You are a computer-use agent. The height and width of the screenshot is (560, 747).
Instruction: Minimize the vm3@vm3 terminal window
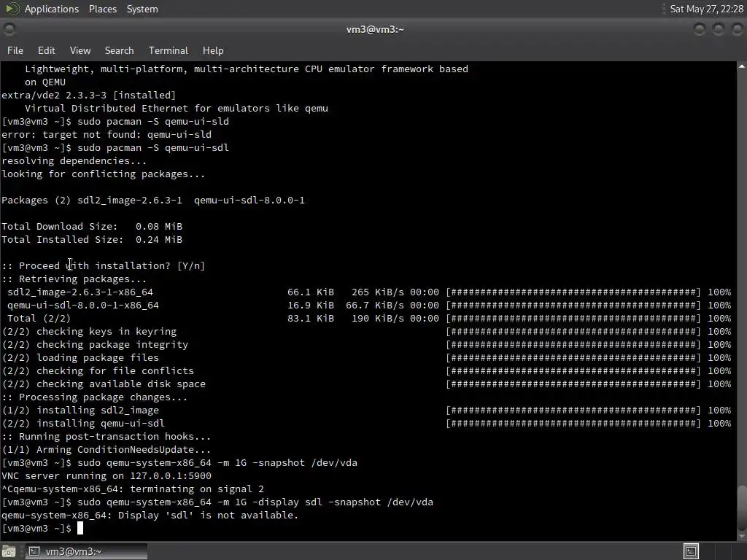click(x=700, y=29)
